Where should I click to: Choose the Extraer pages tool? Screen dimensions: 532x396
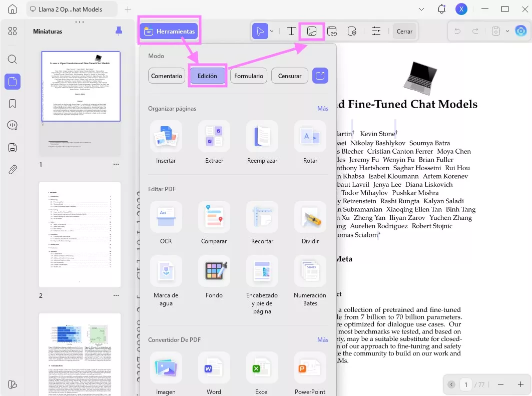(x=214, y=143)
